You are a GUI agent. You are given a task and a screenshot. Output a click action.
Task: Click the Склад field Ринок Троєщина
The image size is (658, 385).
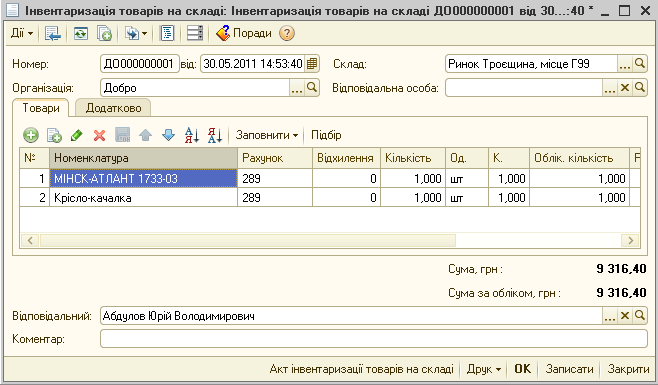[x=531, y=64]
